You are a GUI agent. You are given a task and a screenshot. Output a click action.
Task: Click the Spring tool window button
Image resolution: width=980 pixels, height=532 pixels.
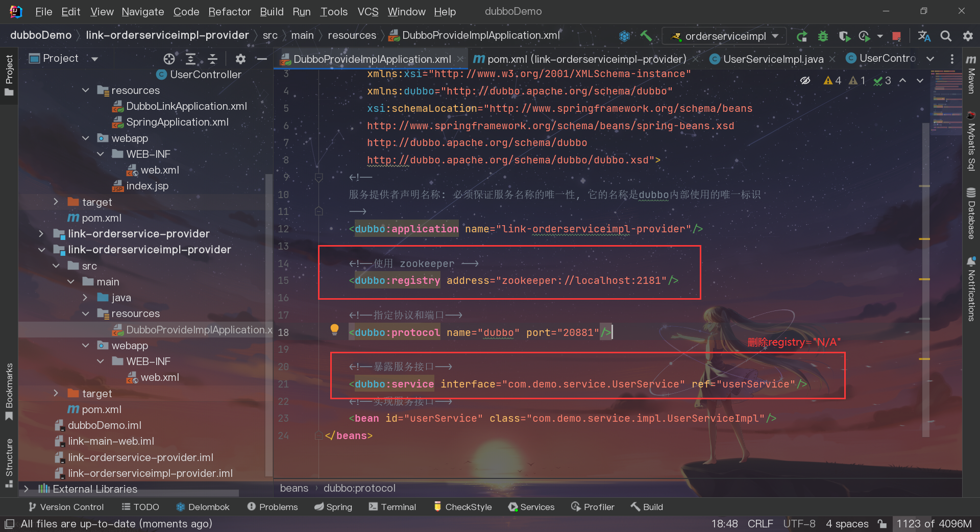click(333, 507)
